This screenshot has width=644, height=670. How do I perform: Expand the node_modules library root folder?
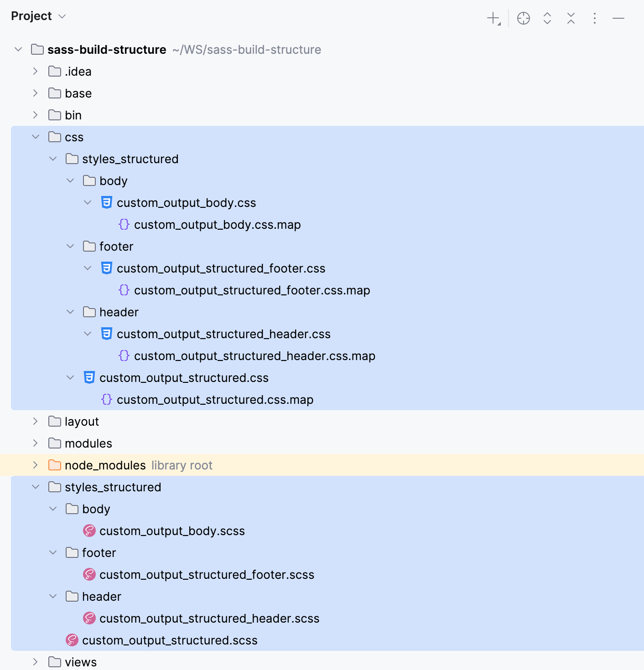point(36,465)
